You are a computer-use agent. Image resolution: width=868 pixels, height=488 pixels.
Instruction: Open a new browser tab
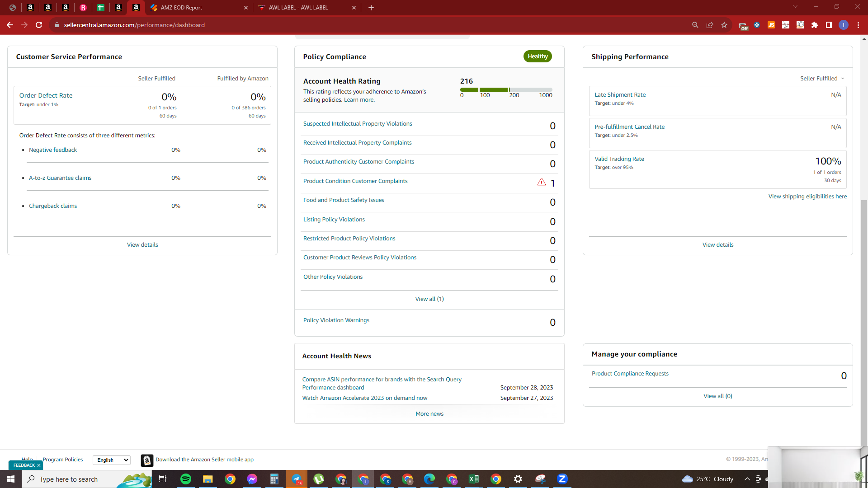(x=371, y=8)
